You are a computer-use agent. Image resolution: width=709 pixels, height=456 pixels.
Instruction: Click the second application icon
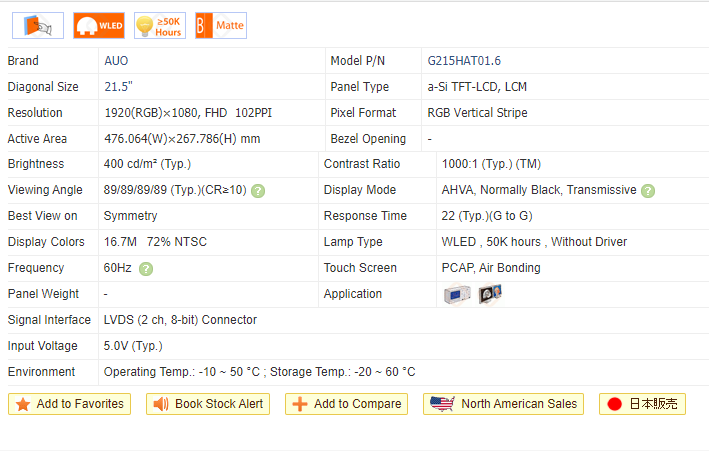[x=490, y=294]
